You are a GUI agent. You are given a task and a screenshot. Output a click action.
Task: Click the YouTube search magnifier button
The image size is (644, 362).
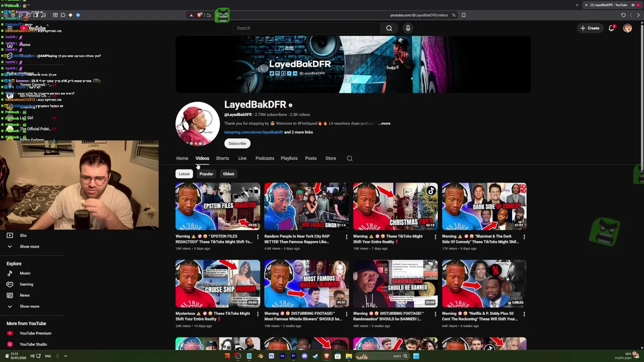(389, 28)
